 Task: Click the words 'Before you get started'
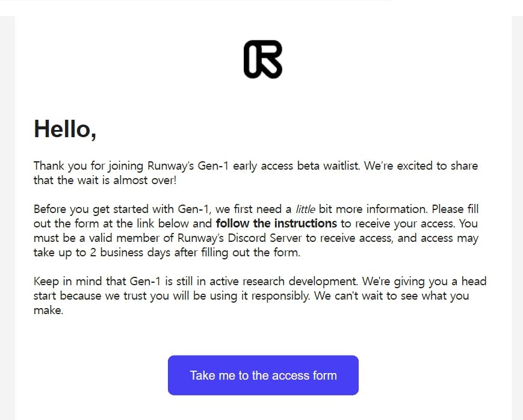coord(91,209)
